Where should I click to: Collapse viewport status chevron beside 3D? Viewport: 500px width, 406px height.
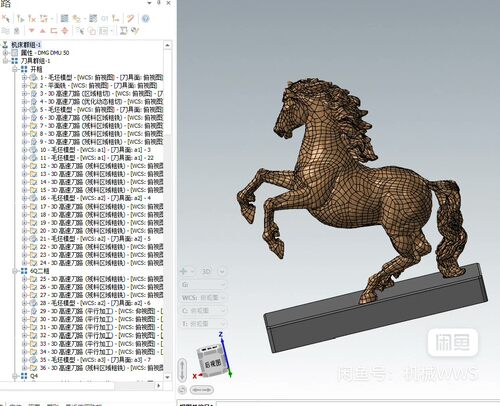(222, 271)
